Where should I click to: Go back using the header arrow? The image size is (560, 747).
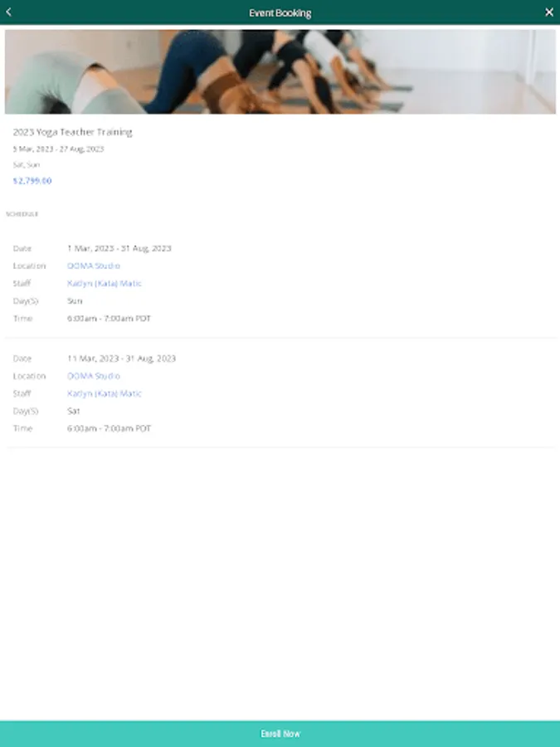pyautogui.click(x=8, y=12)
